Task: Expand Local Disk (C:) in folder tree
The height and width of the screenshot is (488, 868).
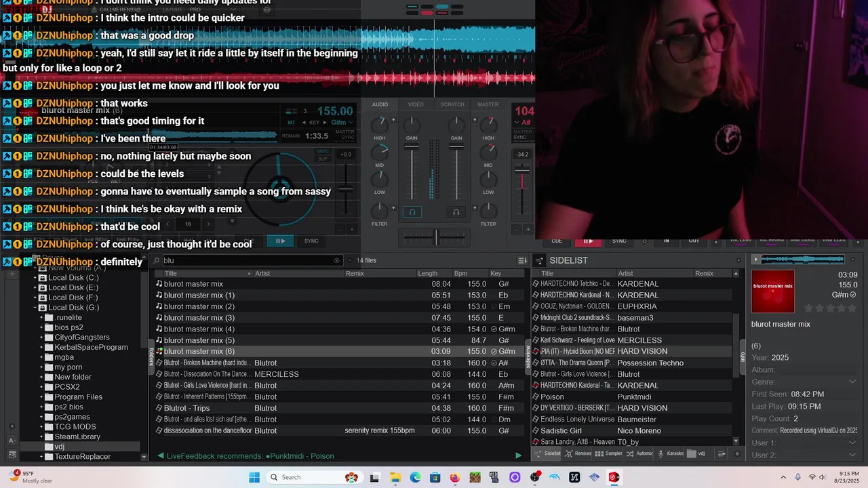Action: [35, 278]
